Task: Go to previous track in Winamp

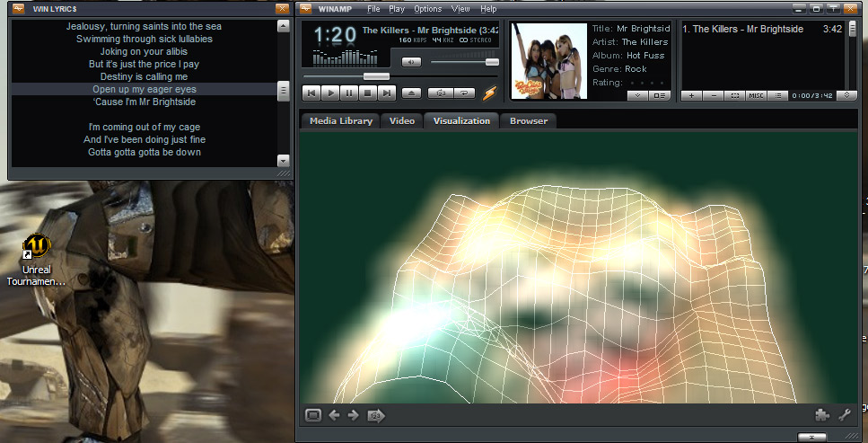Action: [x=311, y=93]
